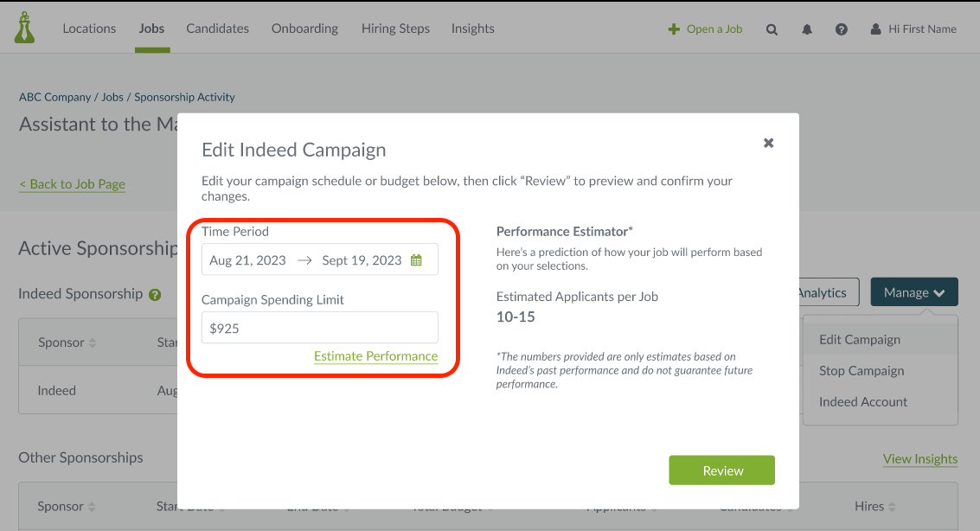
Task: Open the help question mark icon
Action: (841, 29)
